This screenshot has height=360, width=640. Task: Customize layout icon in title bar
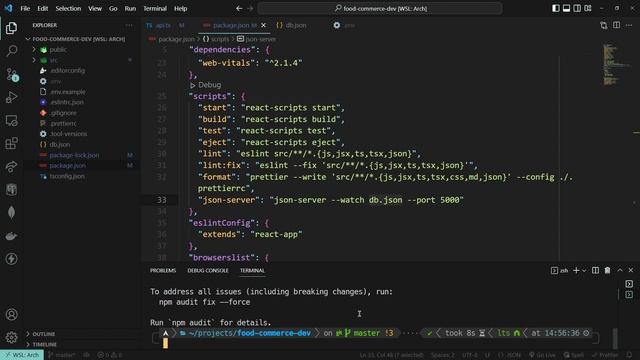tap(588, 8)
